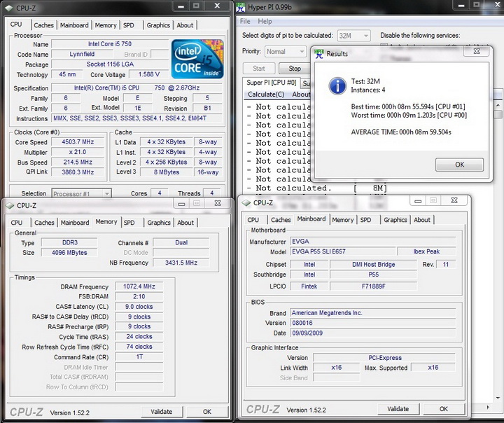Image resolution: width=504 pixels, height=423 pixels.
Task: Open Mainboard tab in top CPU-Z window
Action: (74, 25)
